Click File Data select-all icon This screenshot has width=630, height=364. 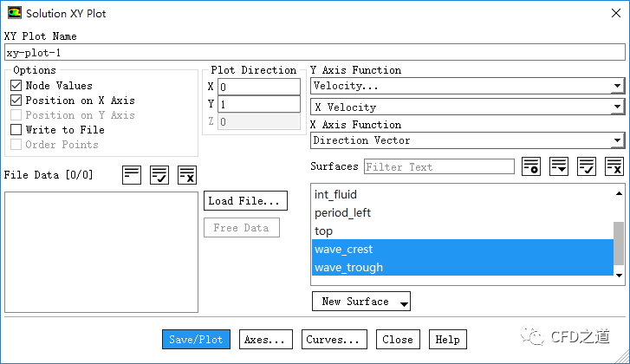[x=159, y=174]
